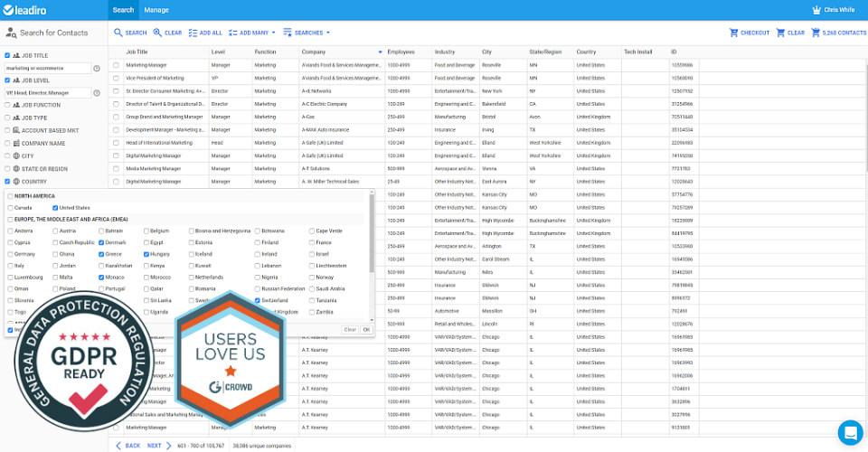
Task: Click the magnifier Search toolbar icon
Action: [118, 33]
